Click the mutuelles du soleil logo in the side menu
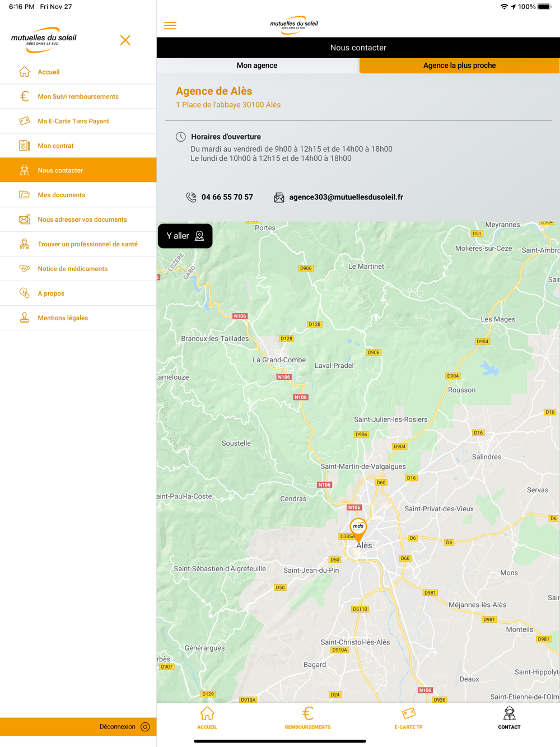Viewport: 560px width, 747px height. click(x=44, y=40)
